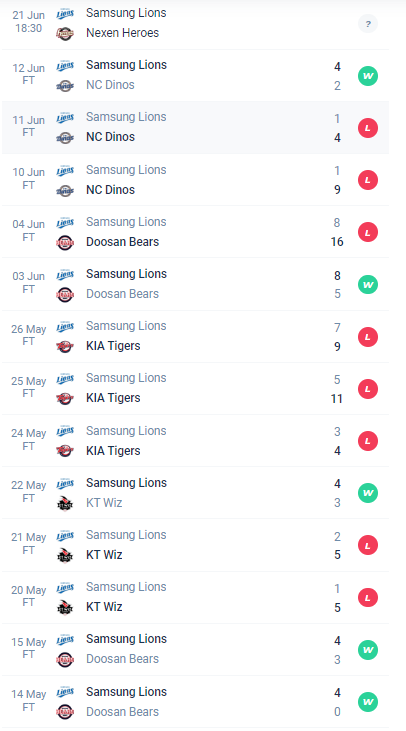Click the question mark badge for 21 Jun game
Image resolution: width=406 pixels, height=731 pixels.
(x=368, y=23)
